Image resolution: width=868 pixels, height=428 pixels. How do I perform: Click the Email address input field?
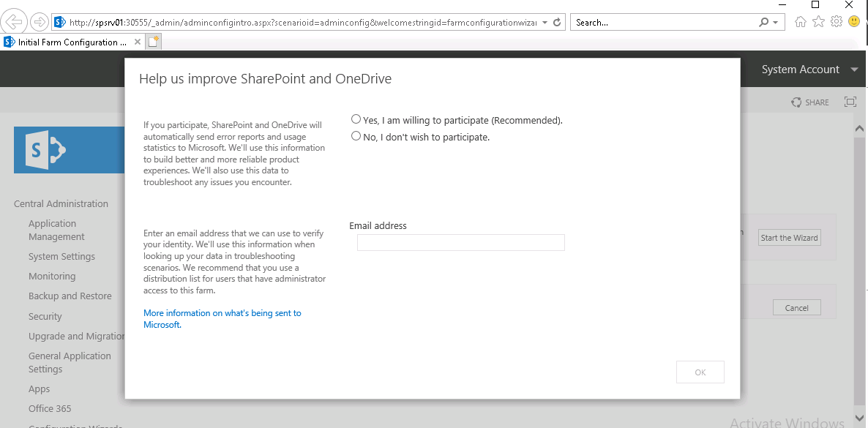click(x=460, y=242)
